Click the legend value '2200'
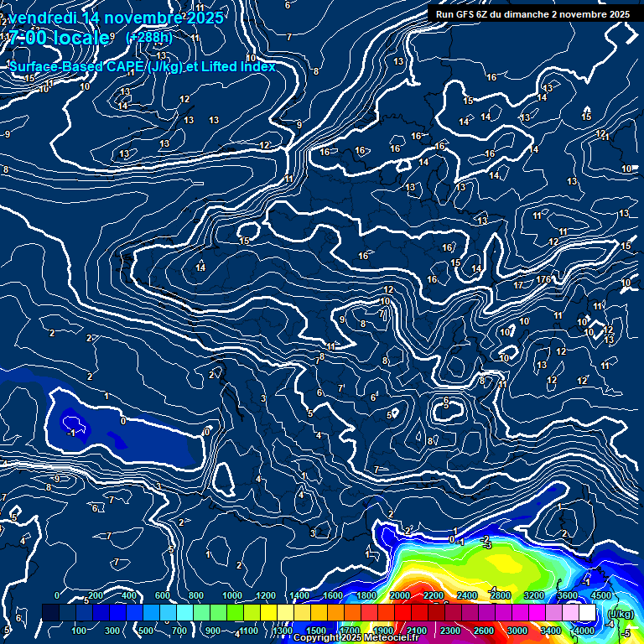 [x=434, y=595]
